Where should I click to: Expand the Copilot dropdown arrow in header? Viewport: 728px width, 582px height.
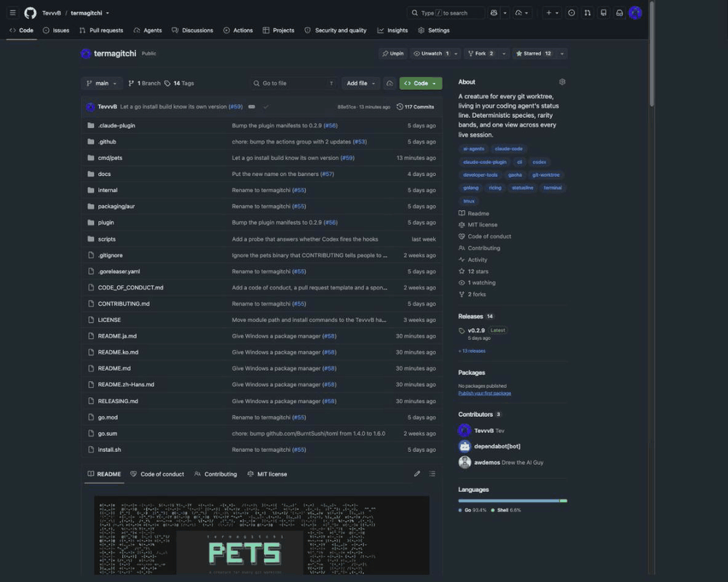tap(505, 13)
